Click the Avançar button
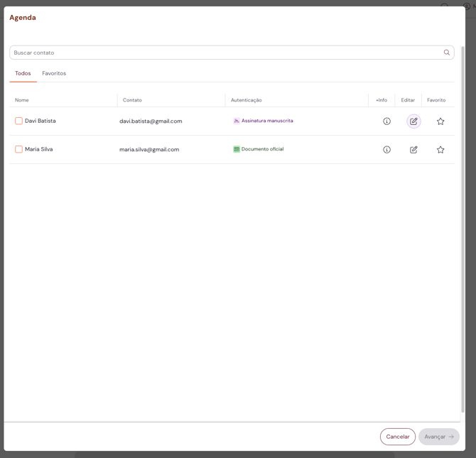The image size is (476, 458). tap(438, 437)
